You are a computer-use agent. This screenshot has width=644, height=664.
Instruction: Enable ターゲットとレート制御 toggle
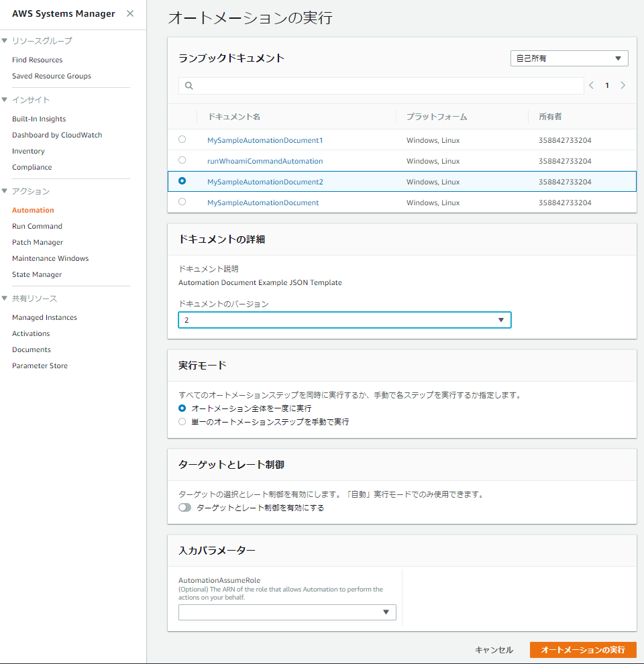(x=184, y=508)
